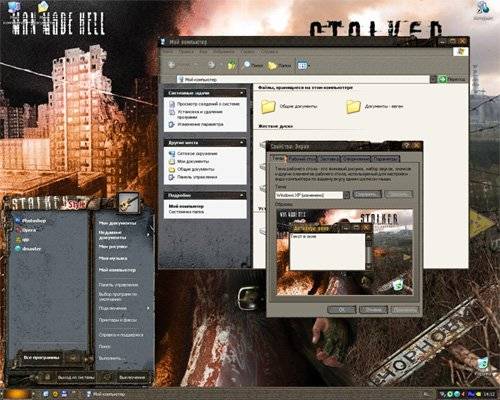The image size is (500, 400).
Task: Open Мой компьютер in start menu
Action: [117, 270]
